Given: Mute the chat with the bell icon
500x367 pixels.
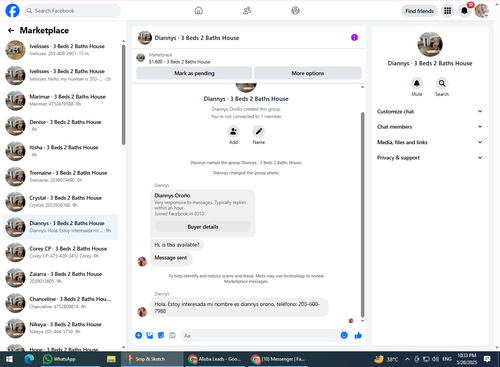Looking at the screenshot, I should pos(417,83).
